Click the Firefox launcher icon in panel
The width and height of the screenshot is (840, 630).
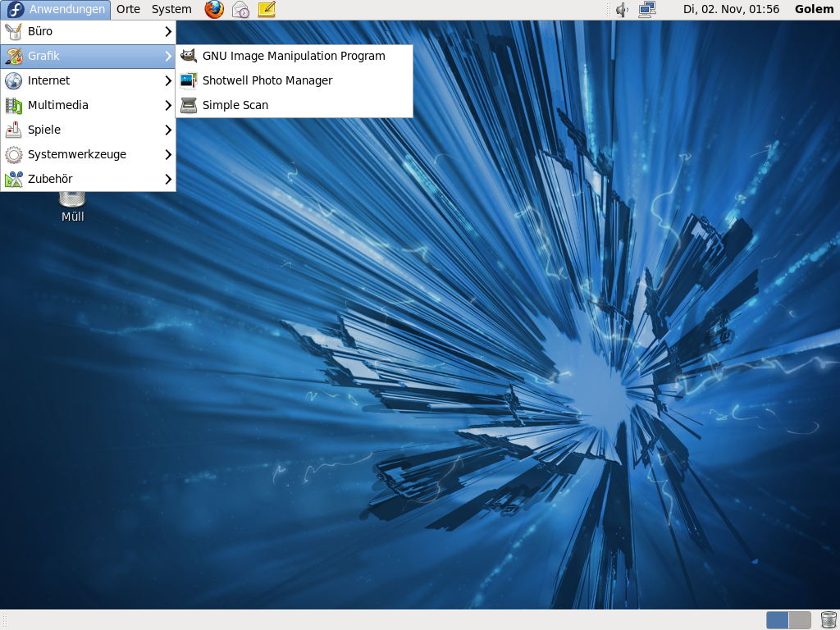[x=214, y=10]
